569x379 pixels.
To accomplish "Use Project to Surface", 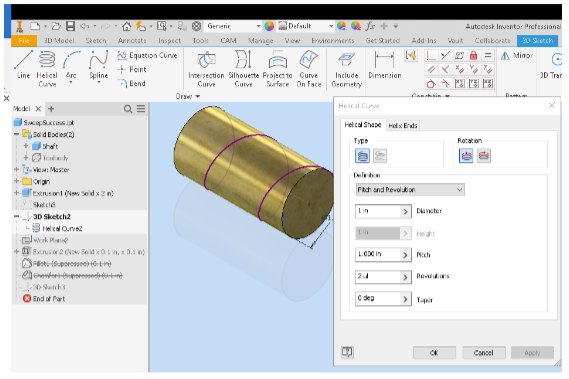I will point(278,69).
